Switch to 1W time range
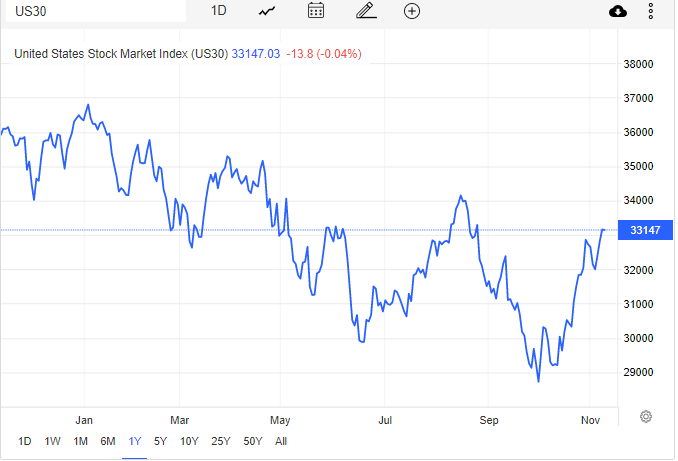This screenshot has height=461, width=678. click(x=52, y=441)
